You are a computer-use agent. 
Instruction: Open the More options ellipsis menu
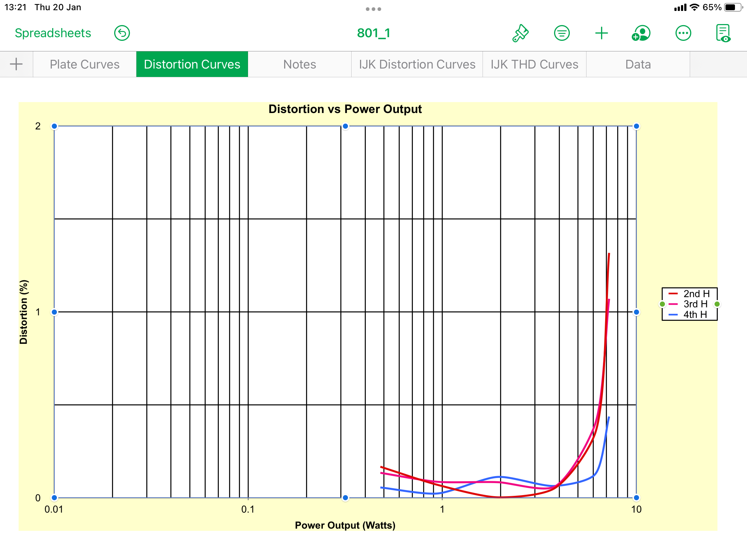[x=683, y=33]
